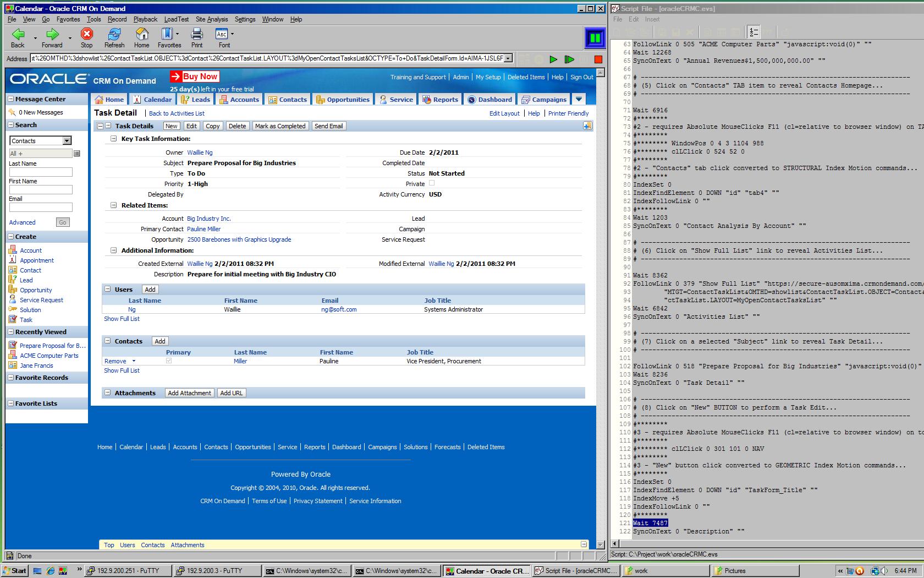Click the Send Email button
Screen dimensions: 924x578
[328, 126]
